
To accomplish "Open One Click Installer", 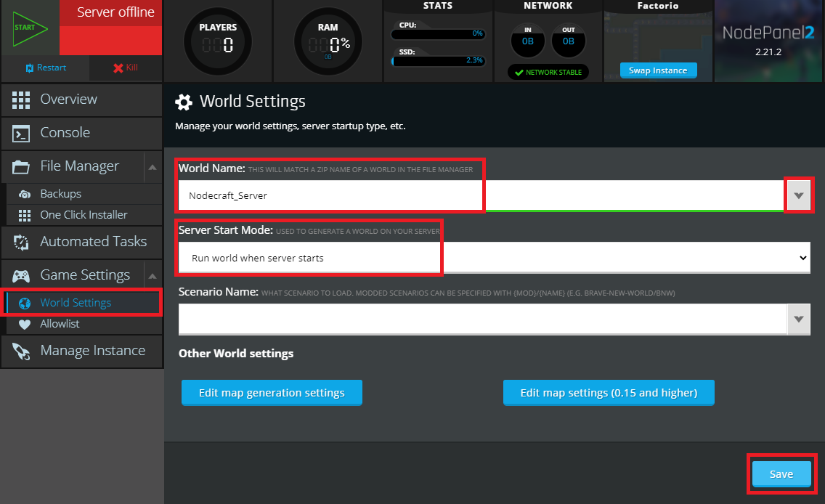I will coord(84,215).
